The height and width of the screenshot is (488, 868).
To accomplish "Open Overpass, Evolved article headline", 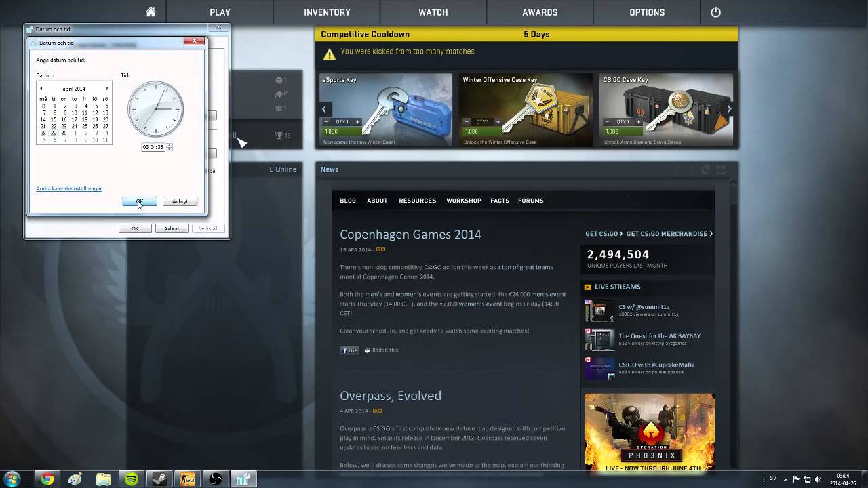I will 391,396.
